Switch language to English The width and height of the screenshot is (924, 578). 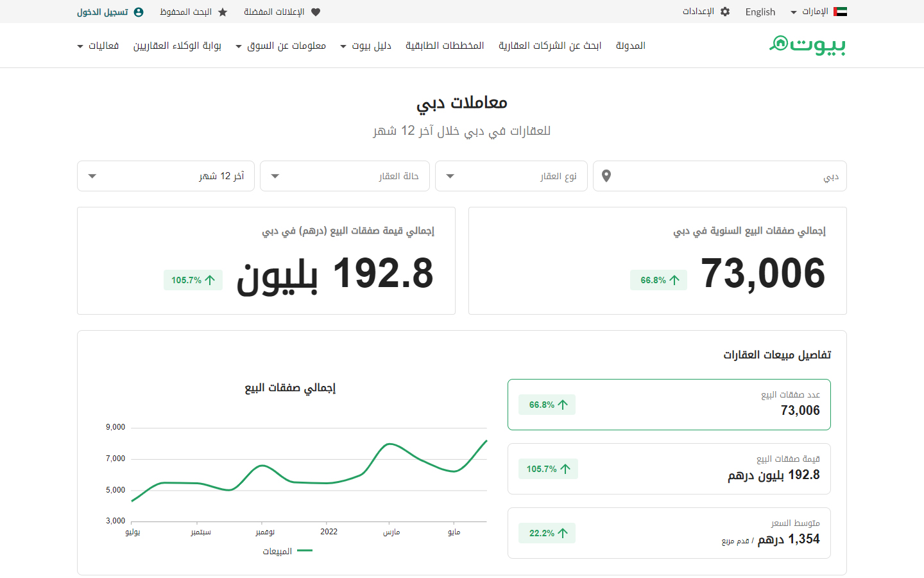click(x=760, y=12)
